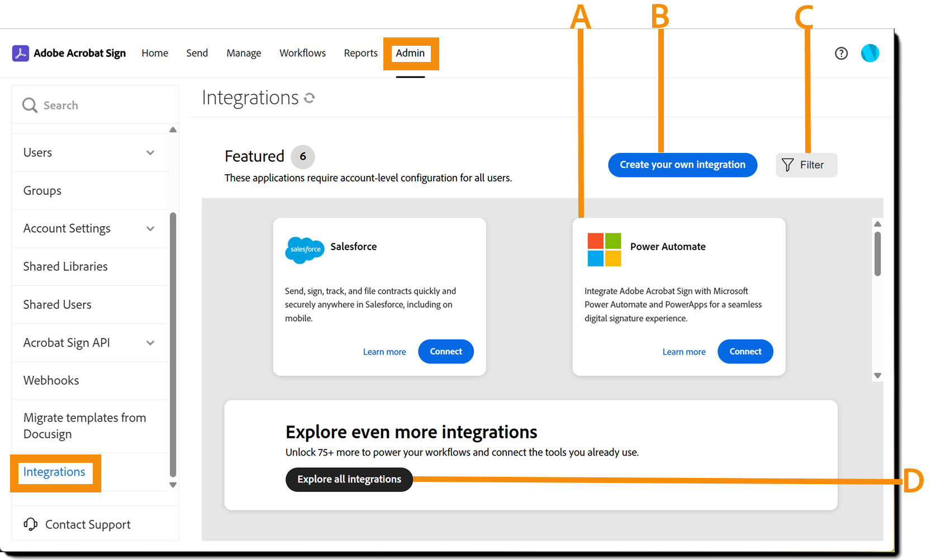This screenshot has width=931, height=560.
Task: Open Learn more under Salesforce
Action: pyautogui.click(x=384, y=351)
